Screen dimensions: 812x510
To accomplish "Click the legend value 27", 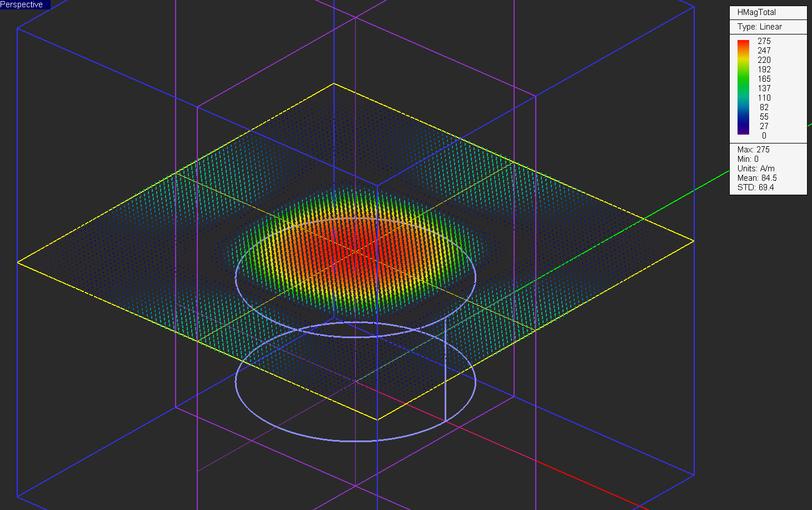I will (764, 126).
